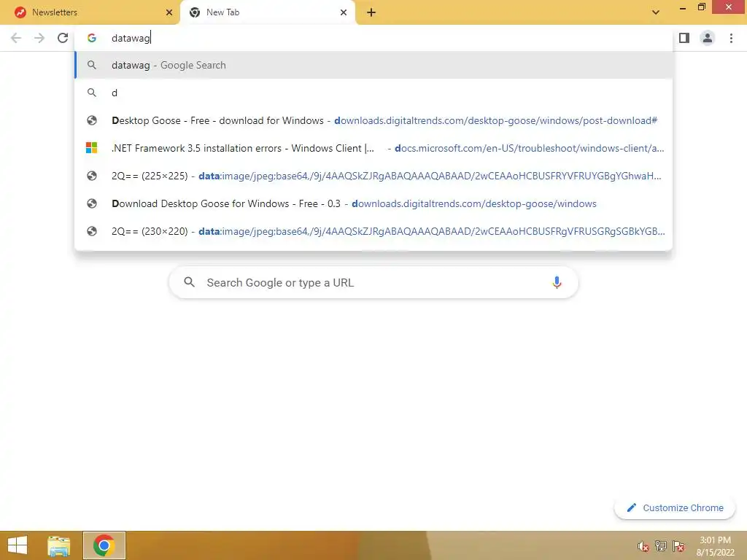Open Chrome side panel icon
Image resolution: width=747 pixels, height=560 pixels.
coord(684,38)
